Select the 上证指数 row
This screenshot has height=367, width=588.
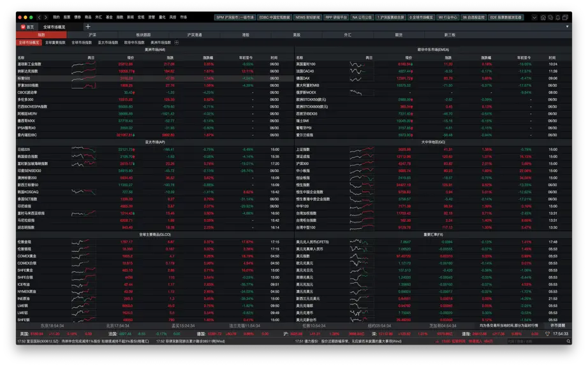433,150
